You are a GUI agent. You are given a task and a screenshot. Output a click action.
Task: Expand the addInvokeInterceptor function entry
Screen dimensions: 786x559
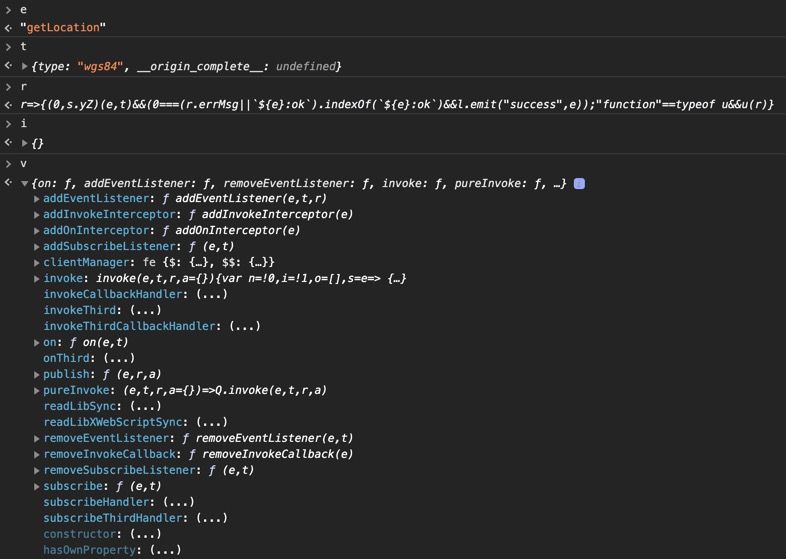pyautogui.click(x=37, y=214)
